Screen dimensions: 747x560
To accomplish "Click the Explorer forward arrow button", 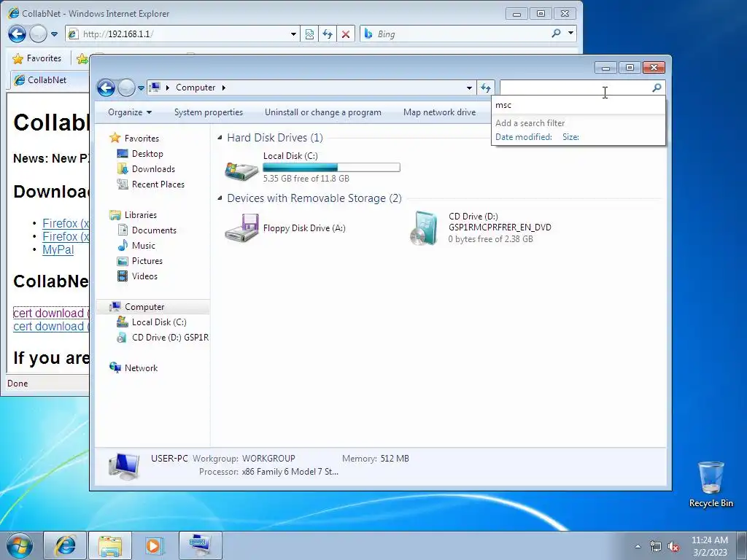I will (126, 87).
